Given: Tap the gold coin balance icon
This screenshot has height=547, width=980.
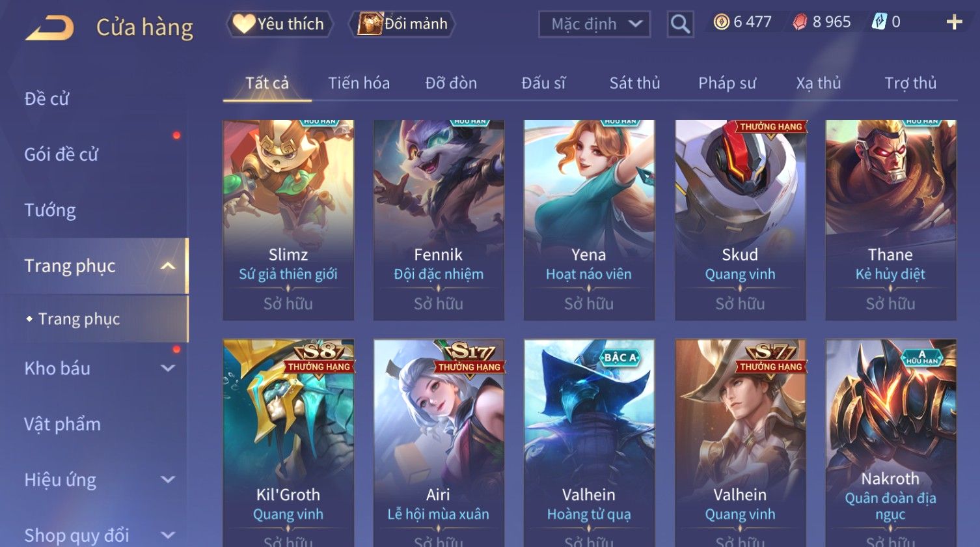Looking at the screenshot, I should [721, 22].
